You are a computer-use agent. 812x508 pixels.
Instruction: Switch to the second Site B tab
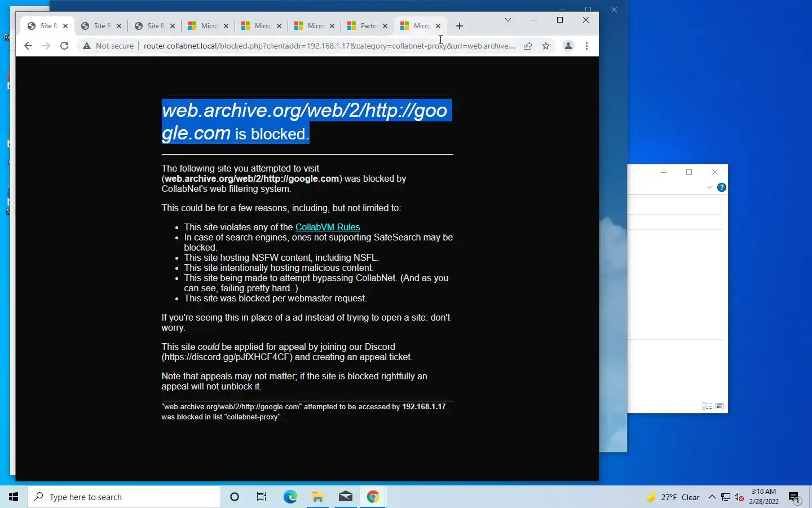point(101,26)
